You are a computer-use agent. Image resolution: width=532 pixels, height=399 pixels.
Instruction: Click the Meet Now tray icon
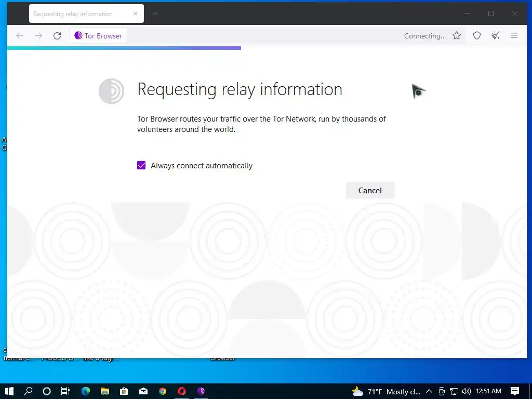(442, 391)
